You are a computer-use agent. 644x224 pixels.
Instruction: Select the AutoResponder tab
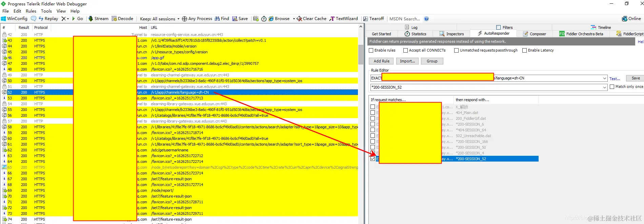[494, 33]
